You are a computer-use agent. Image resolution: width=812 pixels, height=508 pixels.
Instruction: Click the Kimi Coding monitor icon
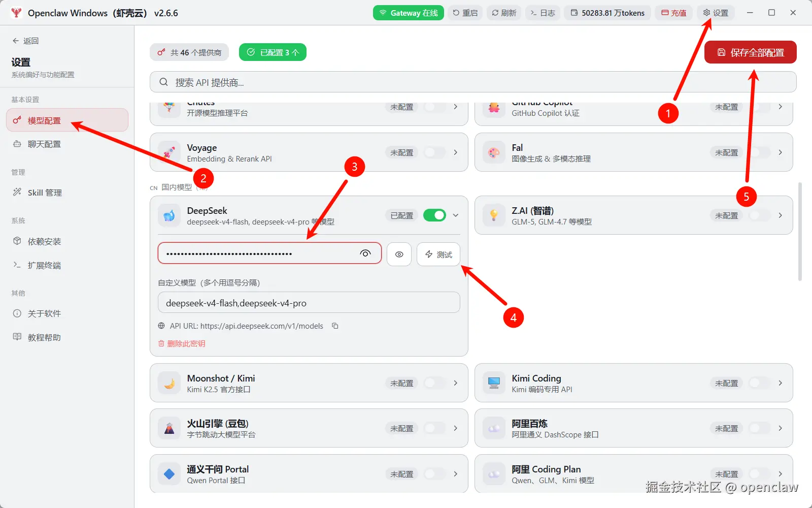494,383
